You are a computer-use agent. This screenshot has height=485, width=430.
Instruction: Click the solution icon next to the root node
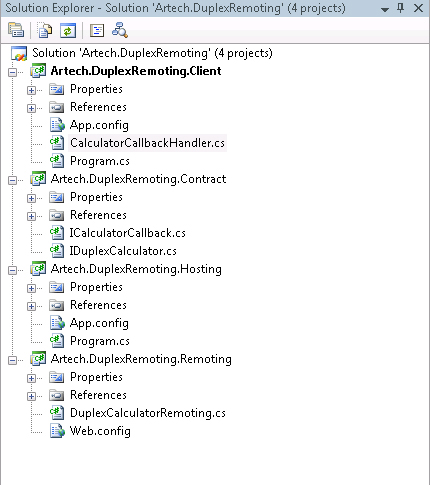(19, 53)
